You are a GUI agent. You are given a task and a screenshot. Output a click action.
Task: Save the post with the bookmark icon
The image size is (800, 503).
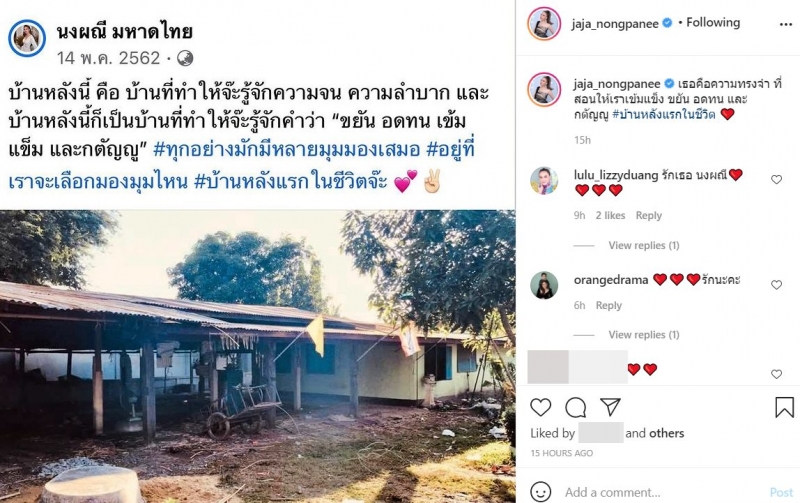tap(784, 407)
